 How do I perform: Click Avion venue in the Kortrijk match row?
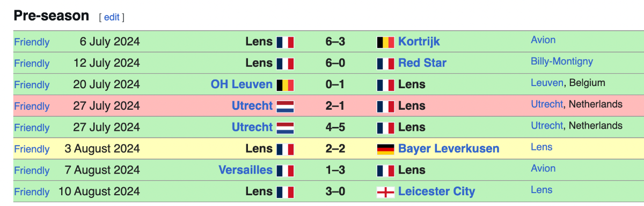(x=543, y=40)
